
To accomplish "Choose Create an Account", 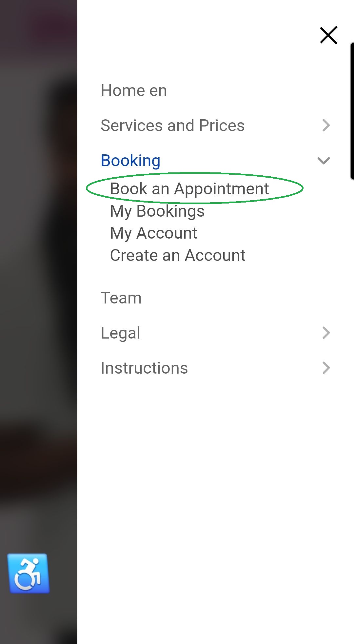I will pyautogui.click(x=178, y=255).
